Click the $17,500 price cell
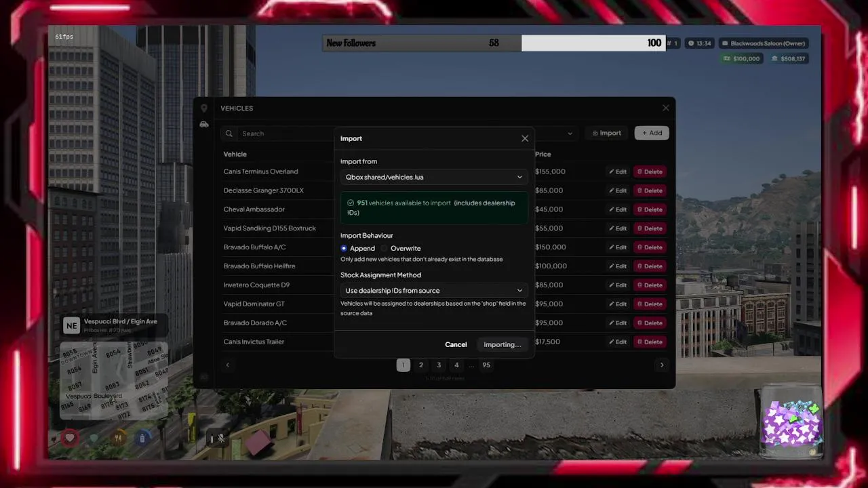Image resolution: width=868 pixels, height=488 pixels. coord(547,342)
